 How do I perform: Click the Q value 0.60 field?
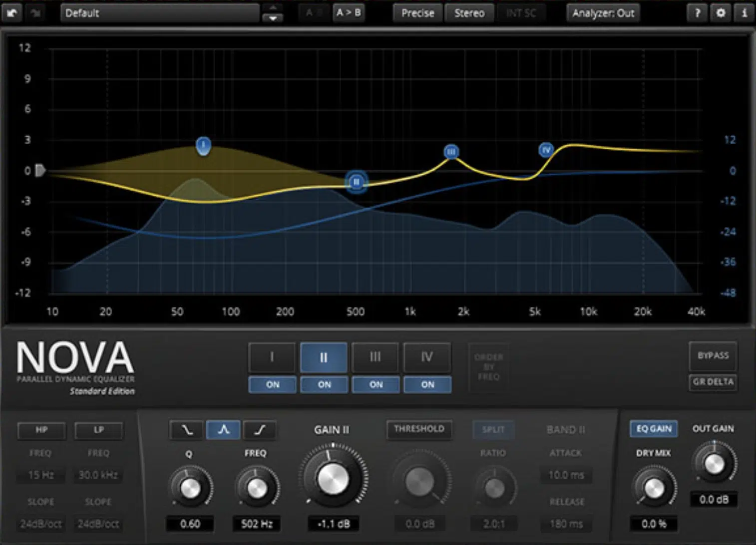(190, 524)
